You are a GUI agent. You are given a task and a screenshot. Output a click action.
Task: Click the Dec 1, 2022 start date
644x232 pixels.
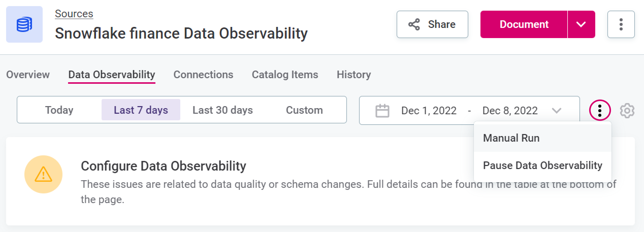(429, 111)
